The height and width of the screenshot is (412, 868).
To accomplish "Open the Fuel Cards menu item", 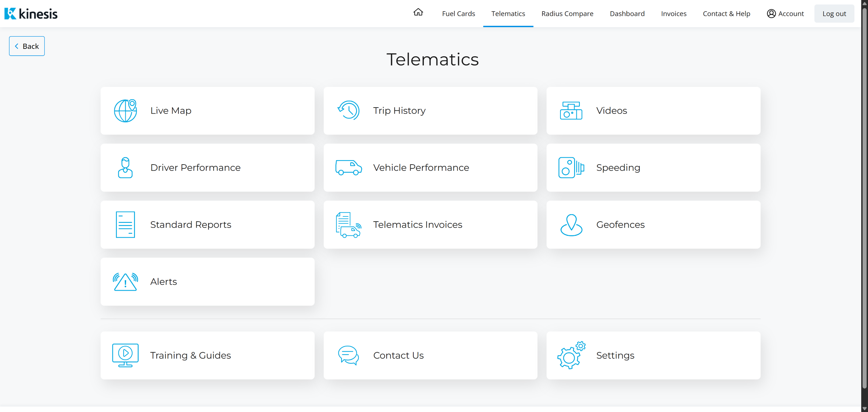I will [458, 14].
